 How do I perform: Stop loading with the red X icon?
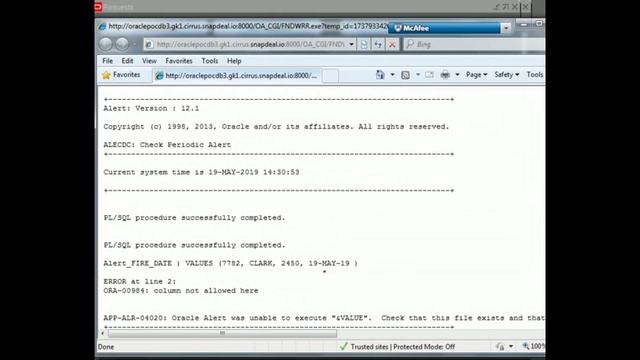[x=392, y=44]
